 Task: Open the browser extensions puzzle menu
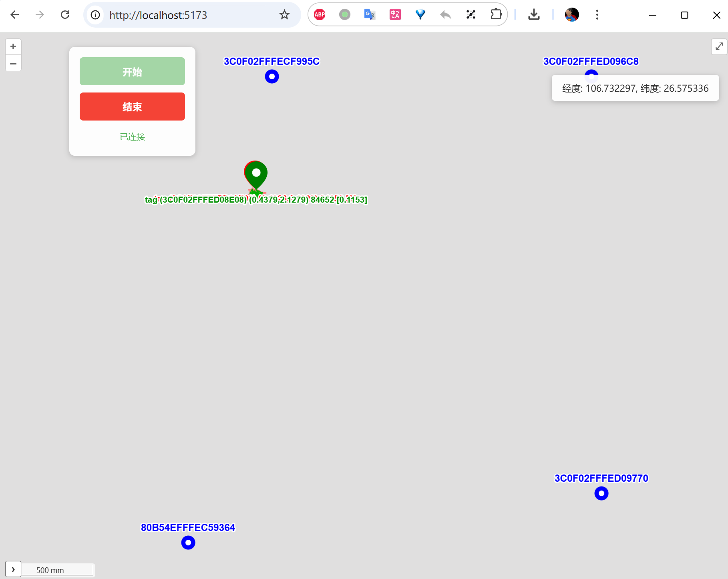click(496, 15)
